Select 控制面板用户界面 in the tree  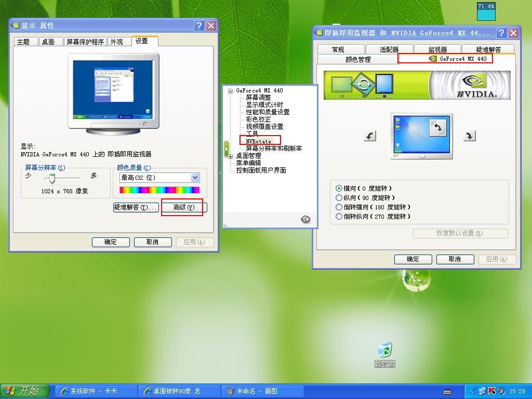(x=261, y=170)
